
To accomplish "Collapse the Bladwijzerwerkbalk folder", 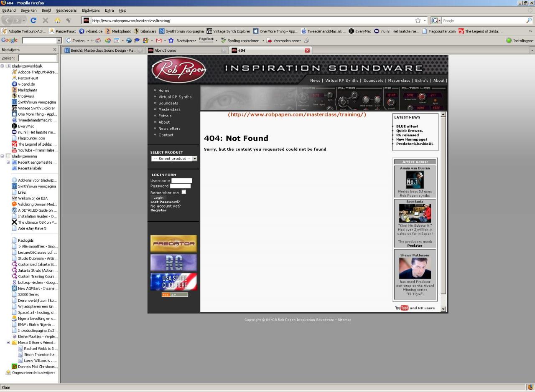I will pos(3,66).
